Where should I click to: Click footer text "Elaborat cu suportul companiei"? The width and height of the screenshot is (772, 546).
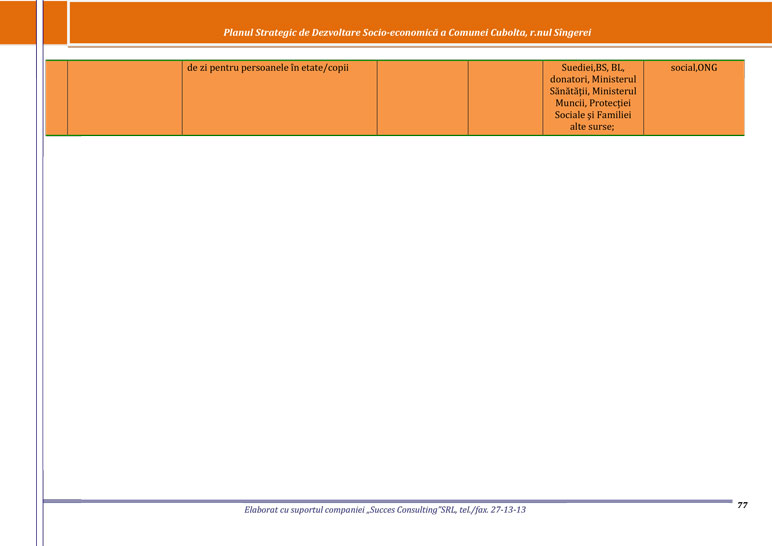303,511
